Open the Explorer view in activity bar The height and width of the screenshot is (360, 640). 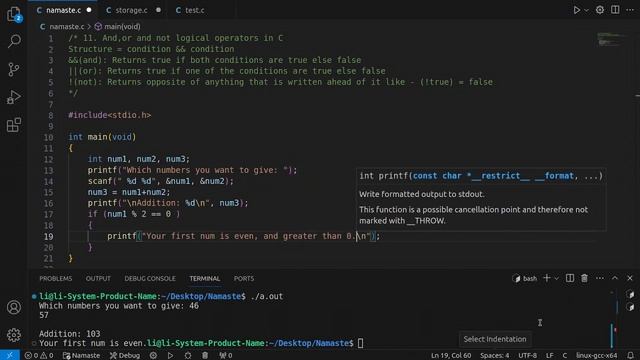[x=14, y=14]
